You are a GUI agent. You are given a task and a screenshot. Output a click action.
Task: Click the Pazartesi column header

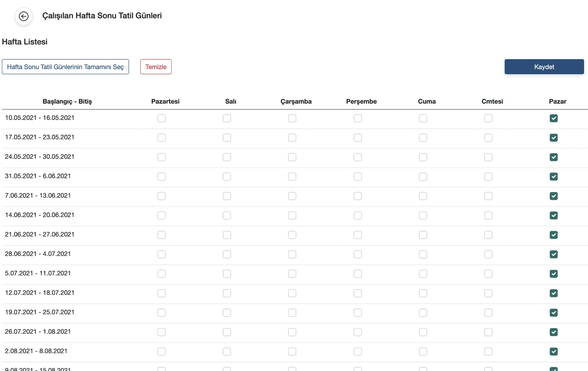[165, 102]
